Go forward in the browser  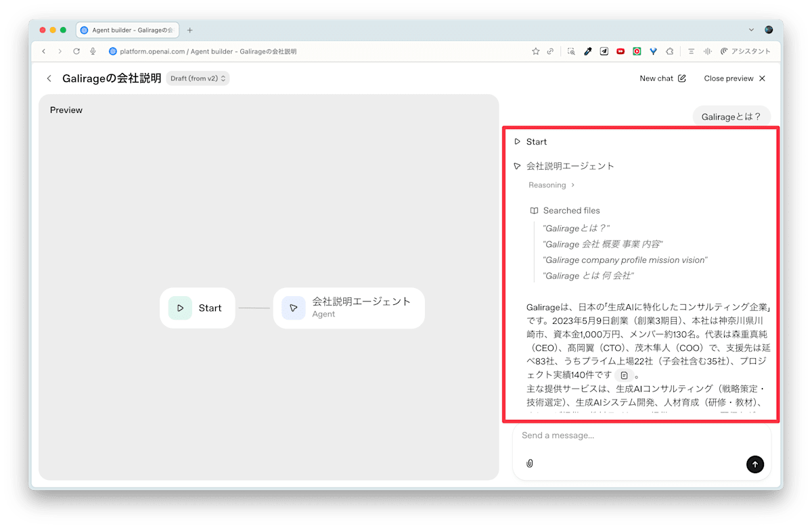tap(60, 51)
